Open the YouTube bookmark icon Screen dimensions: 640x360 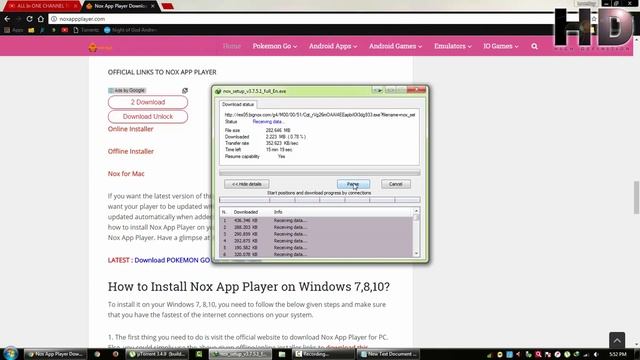tap(64, 30)
